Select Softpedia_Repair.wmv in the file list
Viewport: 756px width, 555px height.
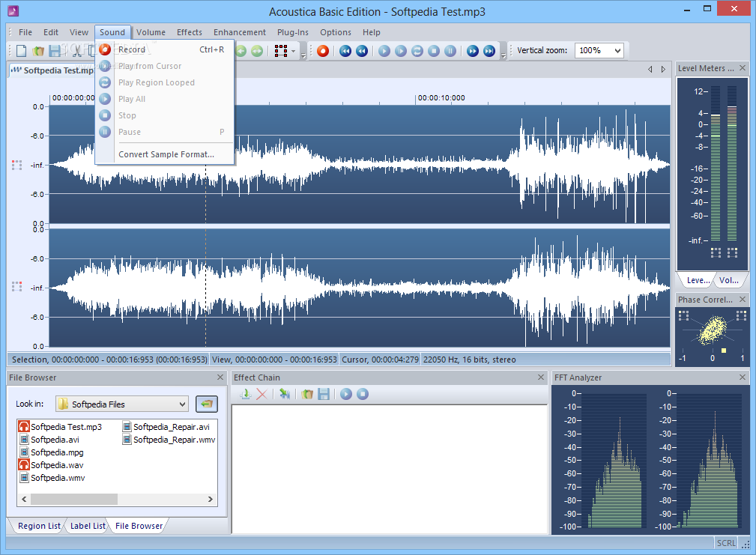pyautogui.click(x=169, y=440)
